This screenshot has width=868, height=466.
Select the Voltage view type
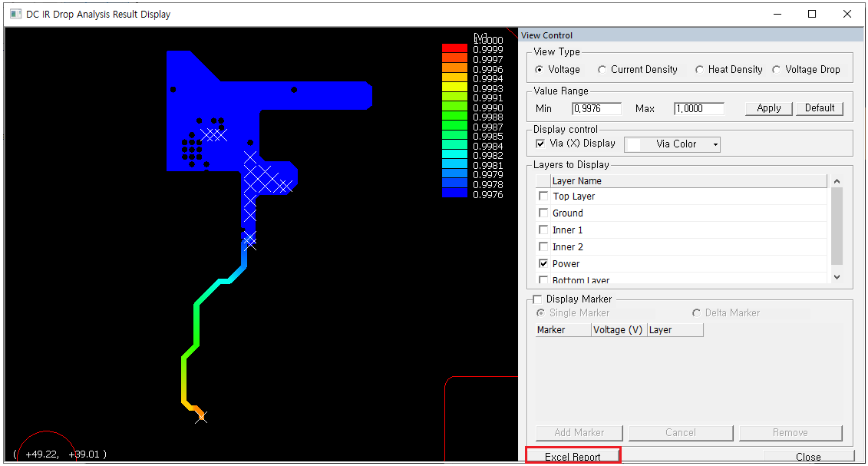(x=540, y=70)
